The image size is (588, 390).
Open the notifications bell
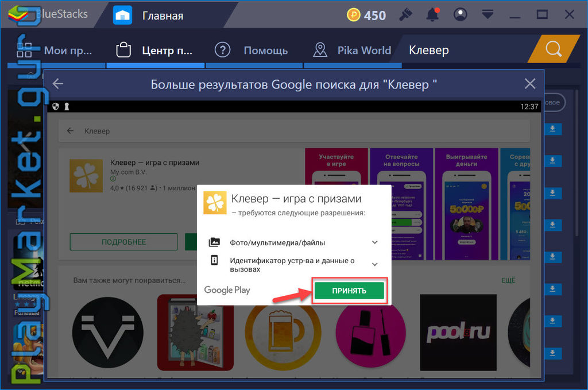coord(432,15)
